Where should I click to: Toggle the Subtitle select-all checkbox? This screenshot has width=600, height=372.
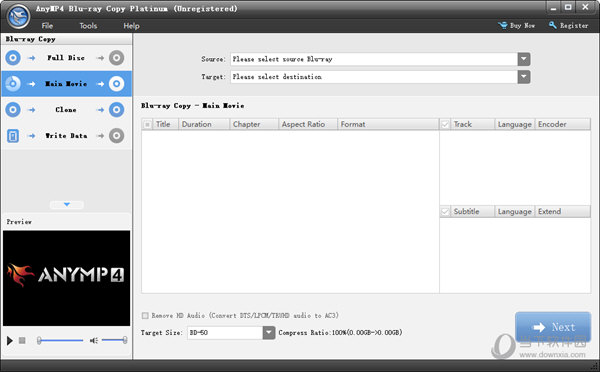click(445, 212)
